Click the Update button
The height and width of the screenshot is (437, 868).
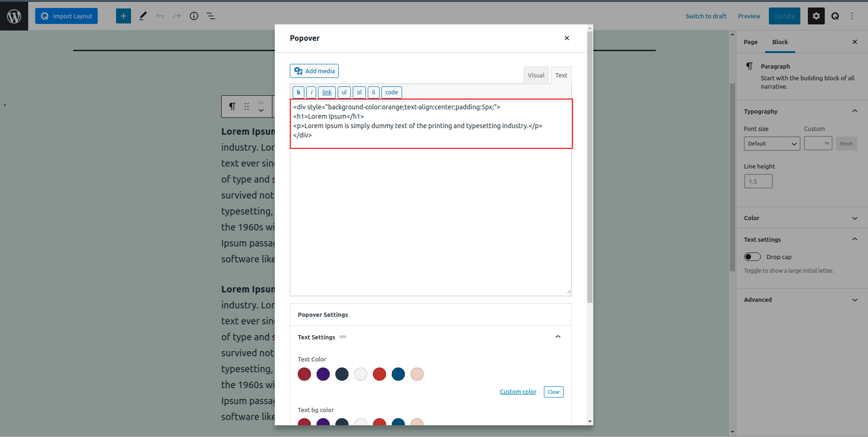[x=784, y=16]
